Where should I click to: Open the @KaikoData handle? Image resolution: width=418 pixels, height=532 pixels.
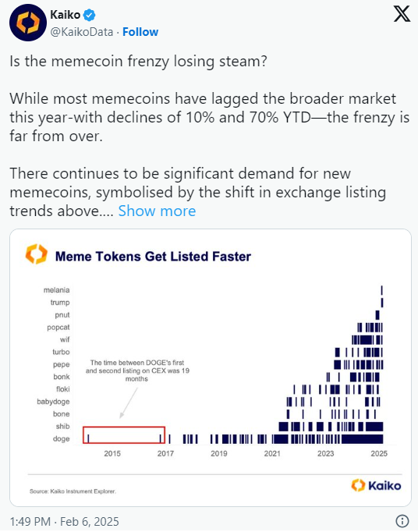click(x=82, y=32)
